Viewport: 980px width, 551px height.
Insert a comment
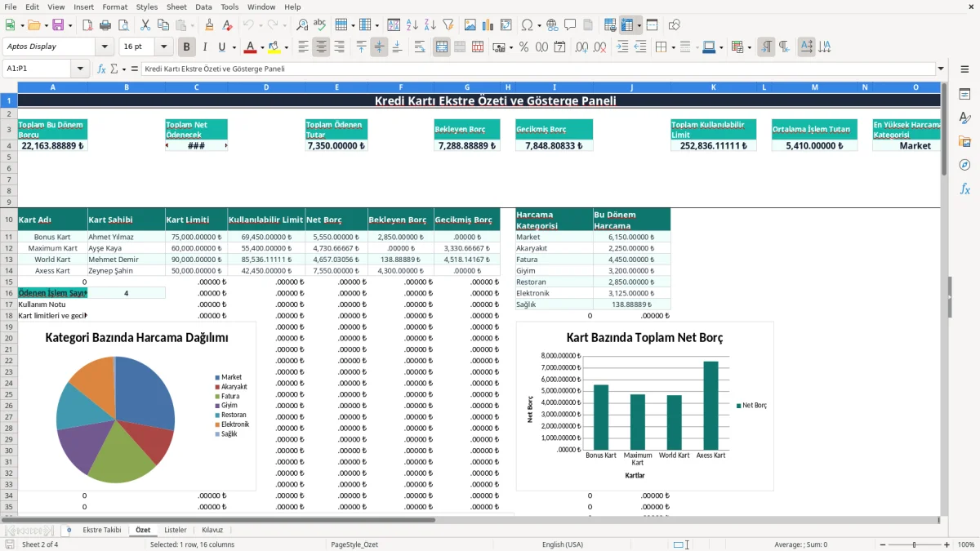click(x=570, y=25)
